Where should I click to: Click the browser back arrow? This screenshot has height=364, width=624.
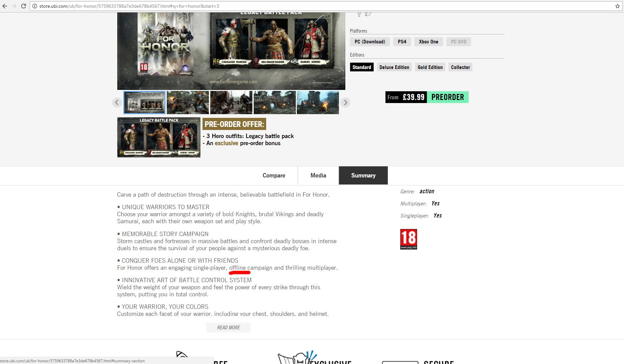tap(5, 6)
